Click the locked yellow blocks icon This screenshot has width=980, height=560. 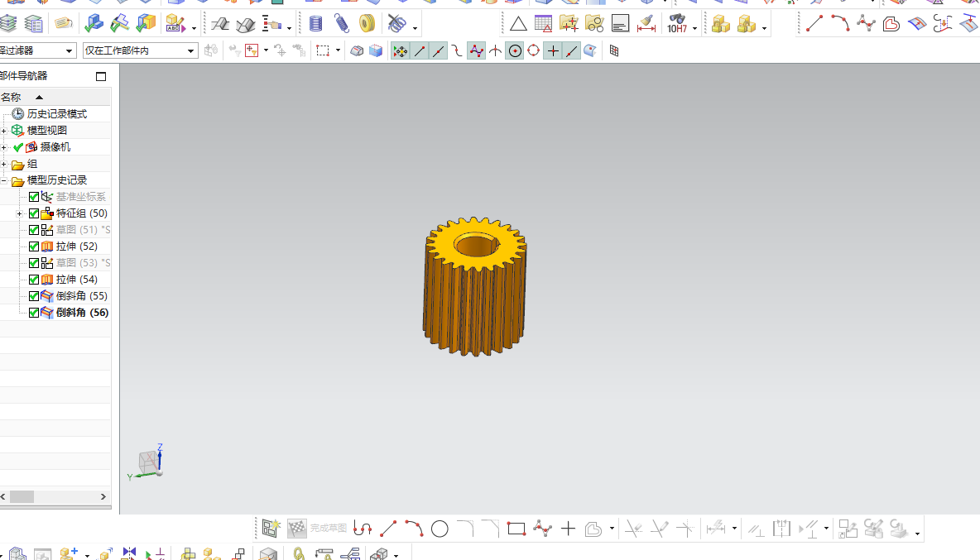point(721,24)
